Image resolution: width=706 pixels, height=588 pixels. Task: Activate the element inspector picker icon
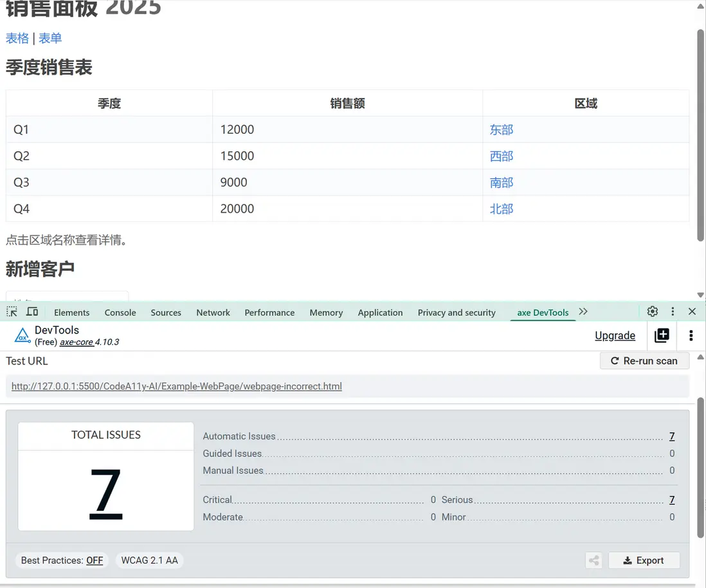pos(12,312)
